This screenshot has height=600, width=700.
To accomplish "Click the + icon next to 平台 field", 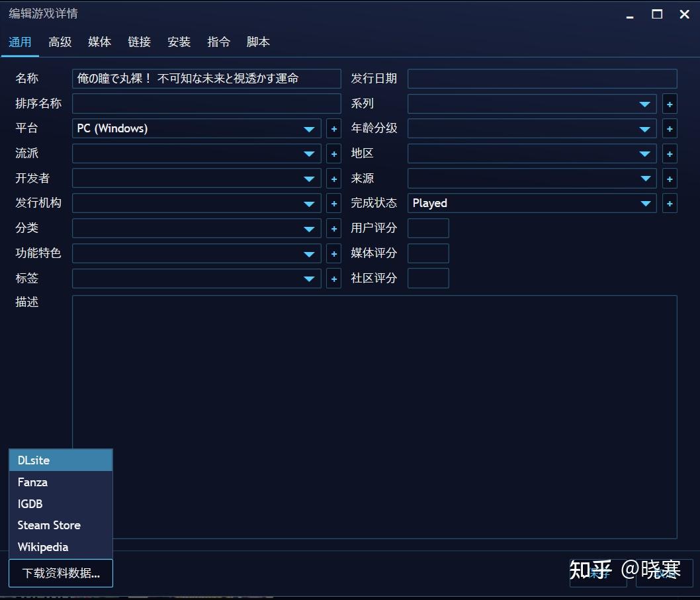I will [x=333, y=128].
